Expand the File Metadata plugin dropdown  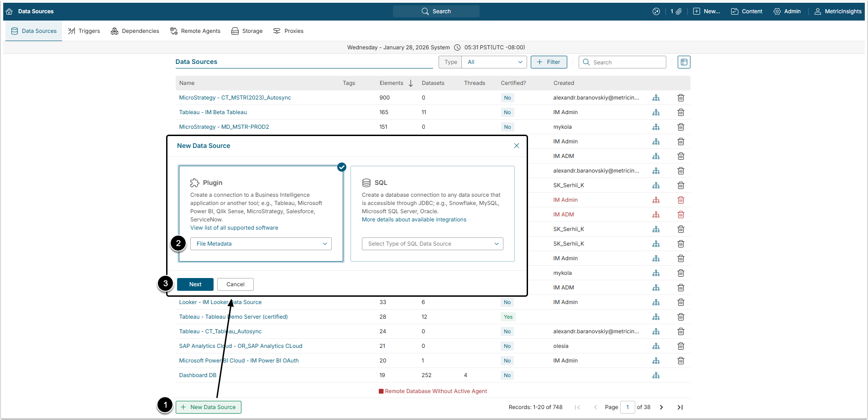point(261,244)
